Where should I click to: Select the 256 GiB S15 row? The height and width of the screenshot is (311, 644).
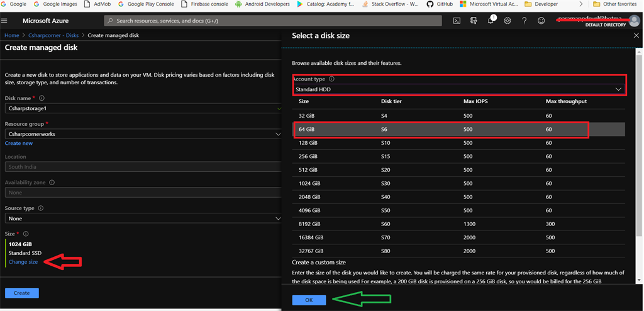458,156
